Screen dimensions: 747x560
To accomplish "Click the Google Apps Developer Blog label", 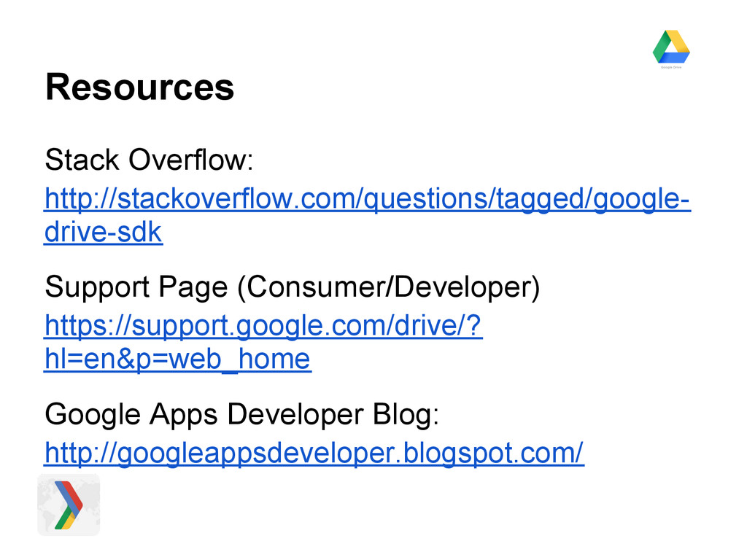I will [241, 415].
